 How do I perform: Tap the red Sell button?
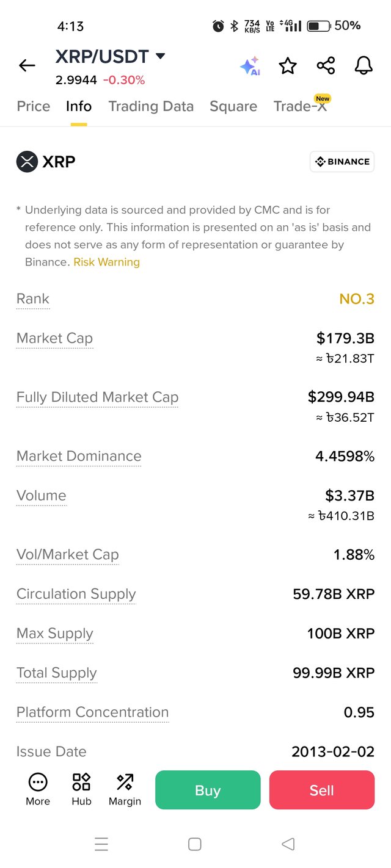(x=322, y=790)
